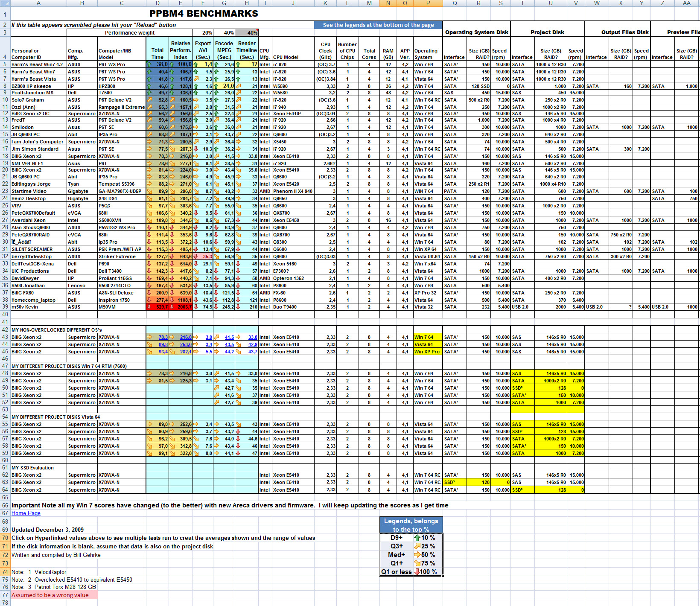Click the red icon in the 529,7 Total Time cell
700x606 pixels.
point(149,307)
